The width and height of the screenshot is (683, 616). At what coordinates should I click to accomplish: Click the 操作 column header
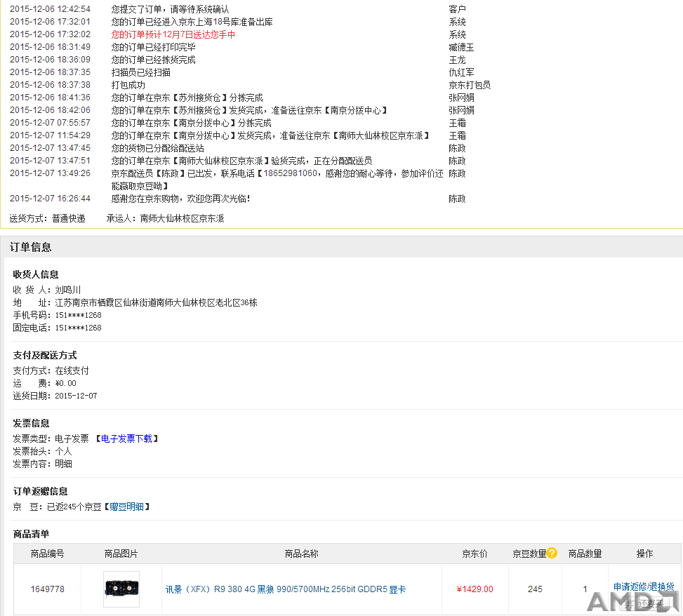tap(644, 554)
